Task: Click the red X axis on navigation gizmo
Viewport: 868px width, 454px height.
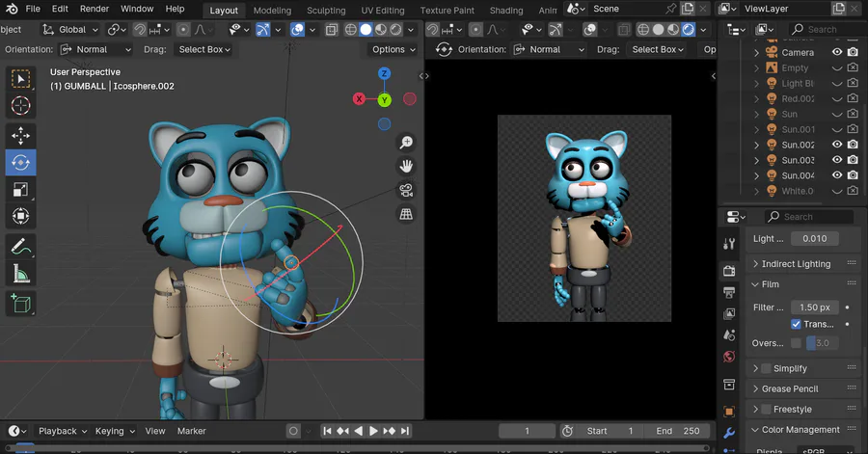Action: [360, 99]
